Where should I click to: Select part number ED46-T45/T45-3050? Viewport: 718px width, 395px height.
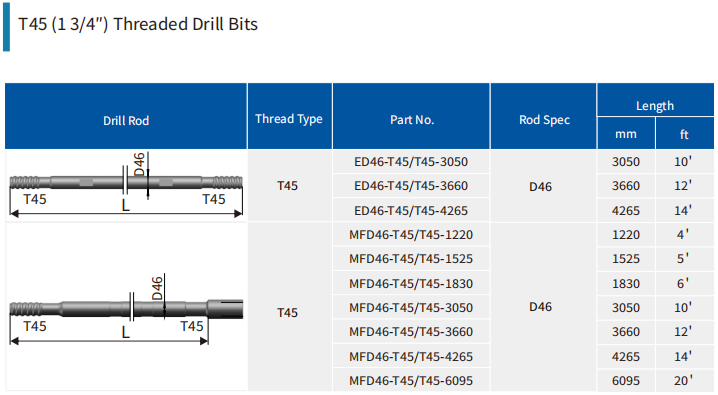coord(411,162)
